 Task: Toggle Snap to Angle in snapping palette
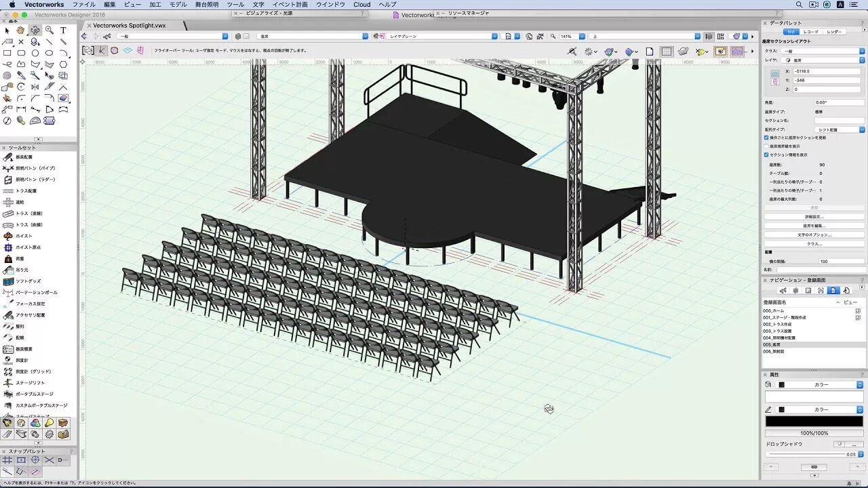coord(35,460)
